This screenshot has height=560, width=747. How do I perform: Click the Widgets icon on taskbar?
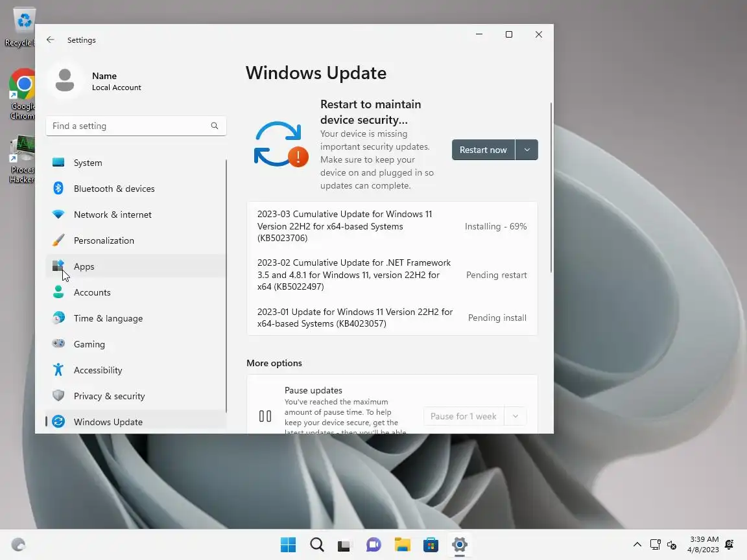pyautogui.click(x=19, y=544)
